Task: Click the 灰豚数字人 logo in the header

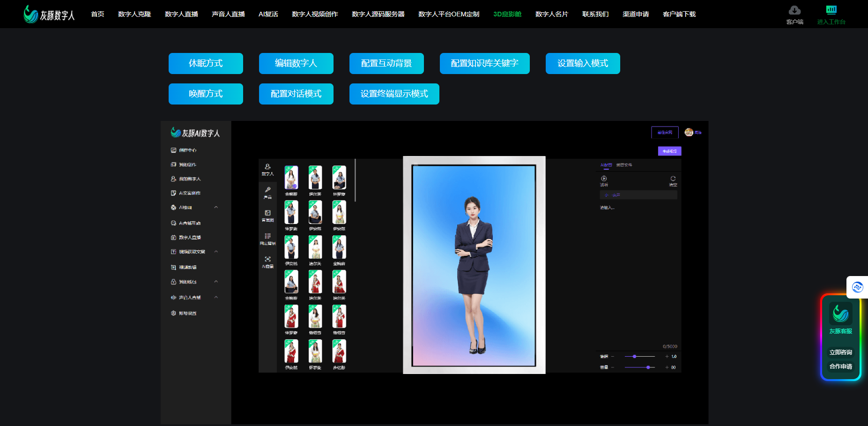Action: (49, 15)
